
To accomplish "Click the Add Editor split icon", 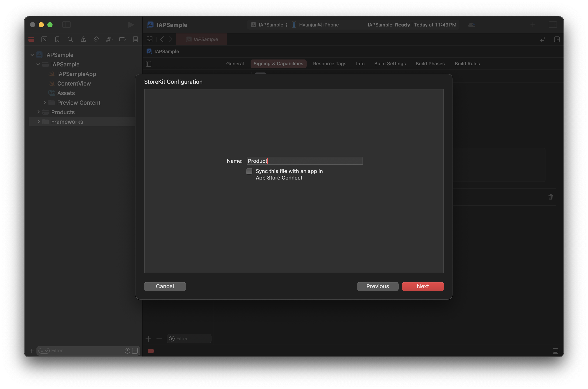I will [x=557, y=39].
